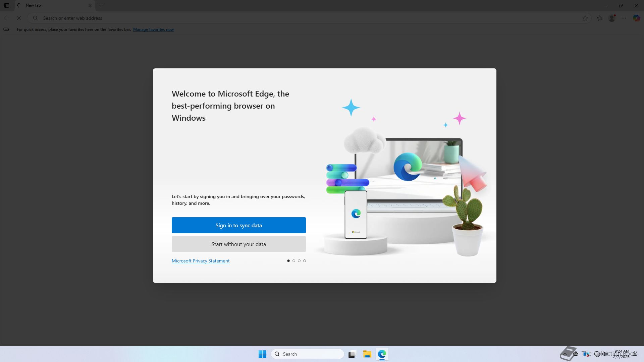Click the address bar search field
644x362 pixels.
click(302, 18)
